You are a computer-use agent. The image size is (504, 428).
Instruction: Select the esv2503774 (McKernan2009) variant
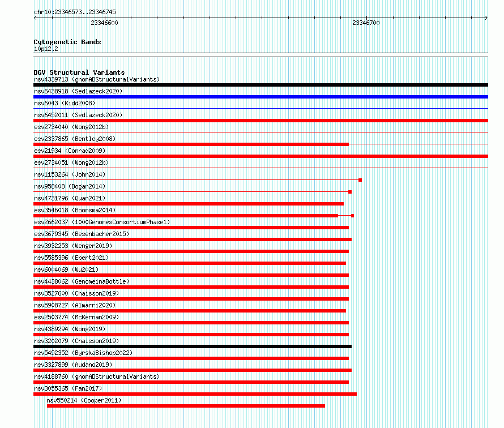76,317
